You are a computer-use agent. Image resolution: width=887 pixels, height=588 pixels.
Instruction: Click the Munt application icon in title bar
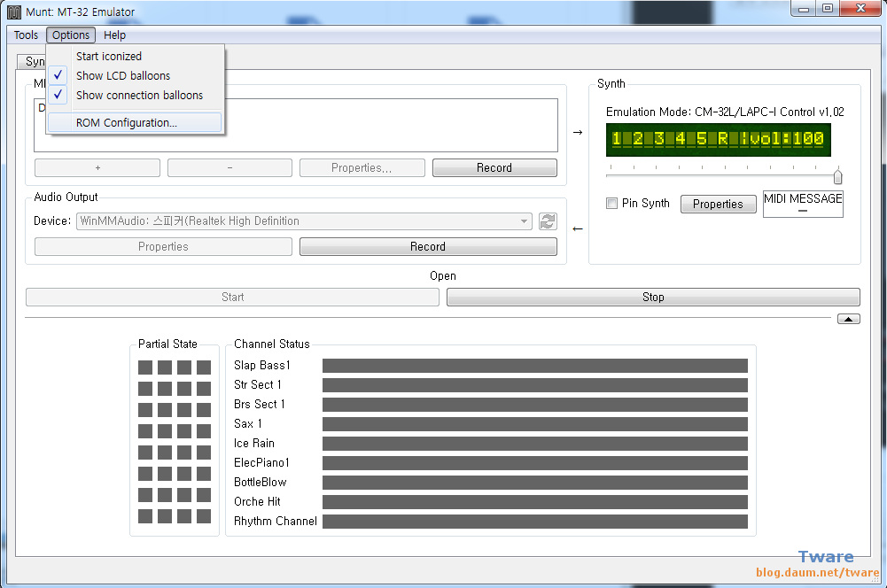point(14,12)
